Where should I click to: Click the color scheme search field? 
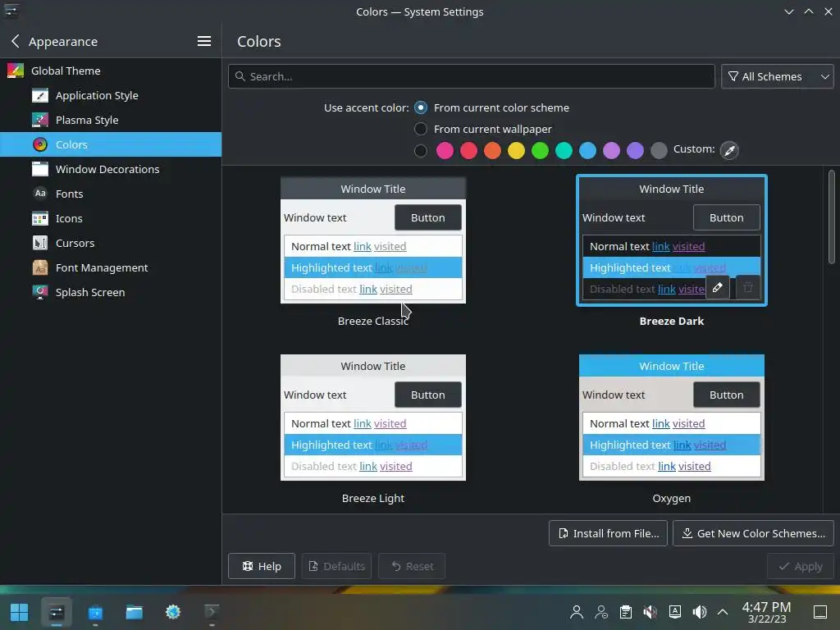pyautogui.click(x=472, y=76)
